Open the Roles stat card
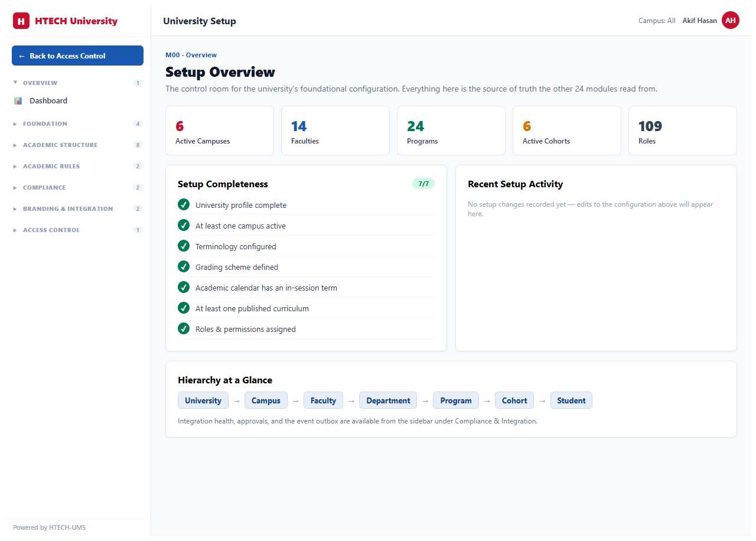The image size is (756, 541). [x=683, y=131]
